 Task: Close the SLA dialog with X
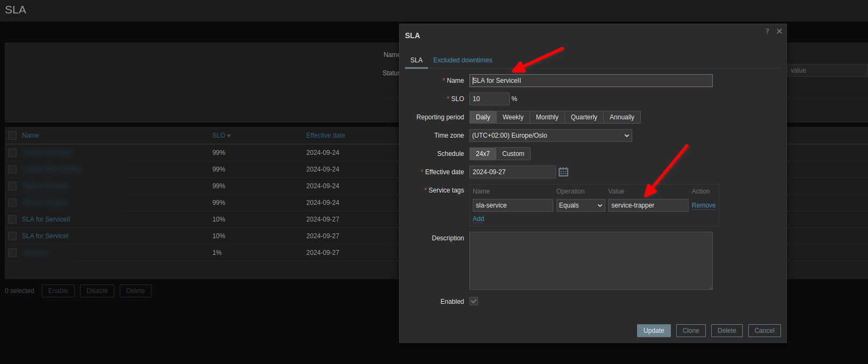(x=779, y=31)
